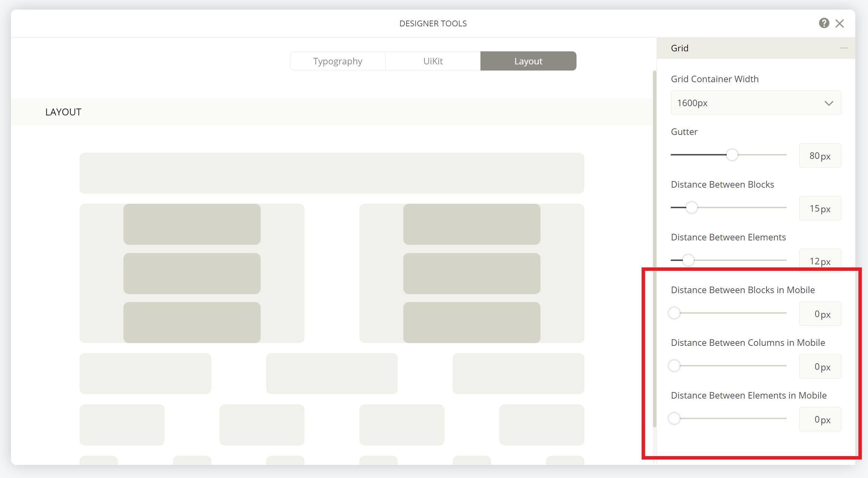Viewport: 868px width, 478px height.
Task: Select the Layout tab
Action: click(x=528, y=61)
